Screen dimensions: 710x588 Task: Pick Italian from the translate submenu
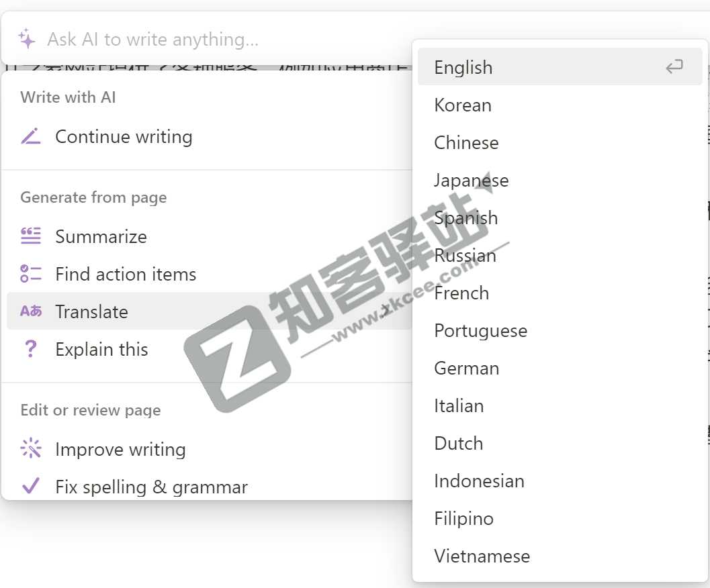[459, 406]
